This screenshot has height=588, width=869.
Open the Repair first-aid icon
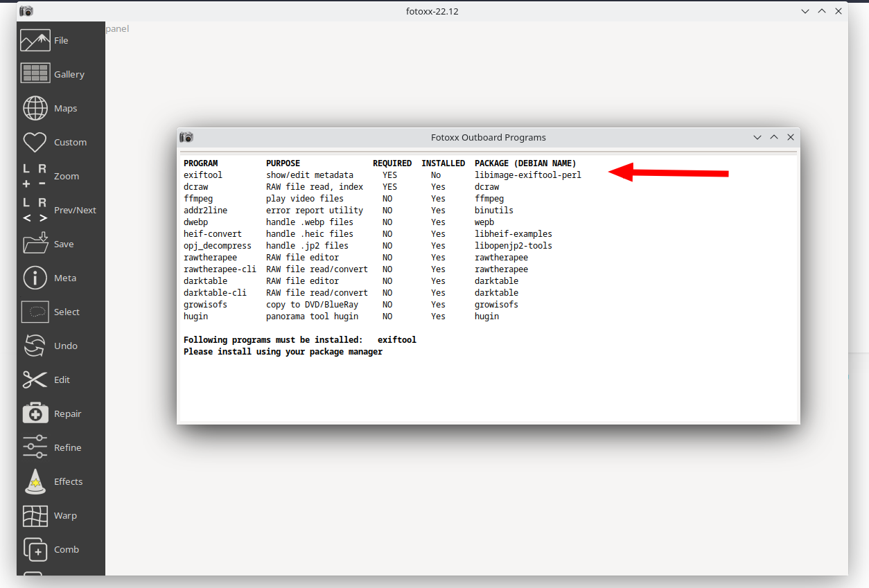(35, 413)
